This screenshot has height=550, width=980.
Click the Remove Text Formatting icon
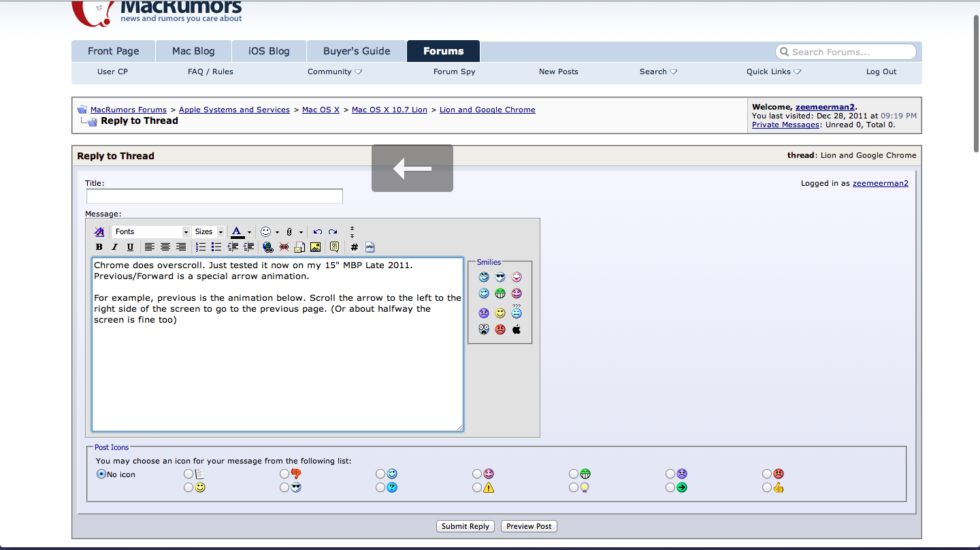99,231
